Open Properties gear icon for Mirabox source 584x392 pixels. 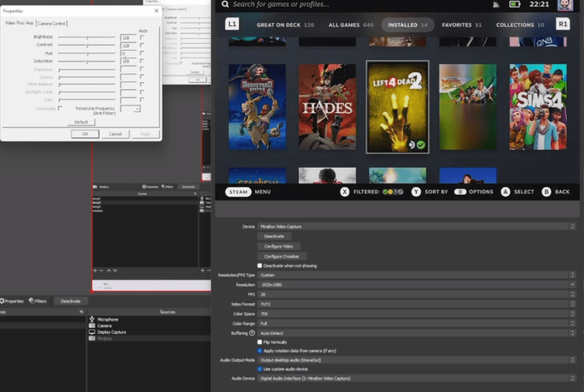(144, 186)
